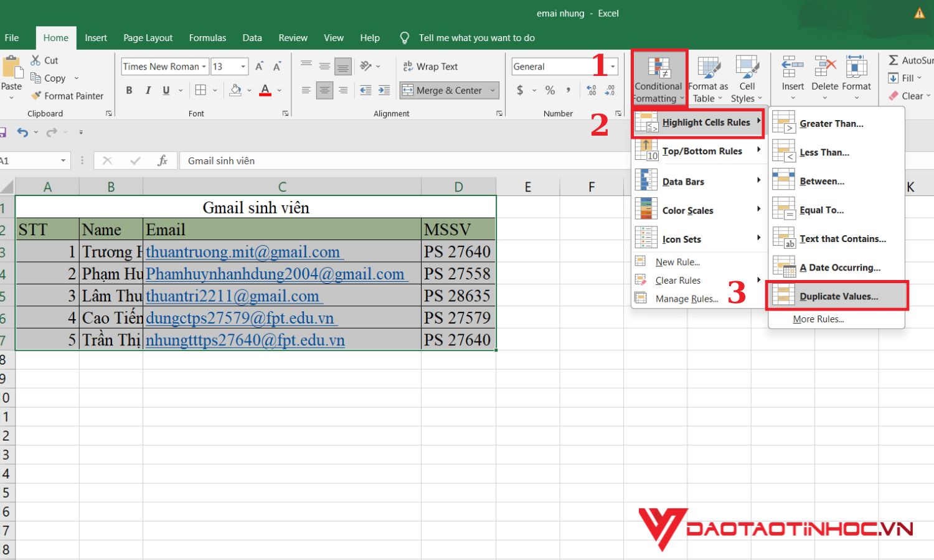The image size is (934, 560).
Task: Click Decrease Decimal icon
Action: [610, 90]
